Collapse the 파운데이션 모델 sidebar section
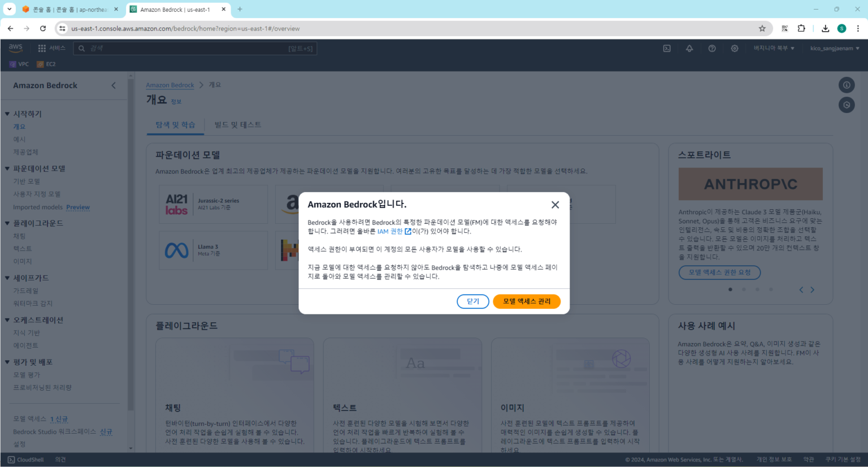Viewport: 868px width, 467px height. point(7,168)
